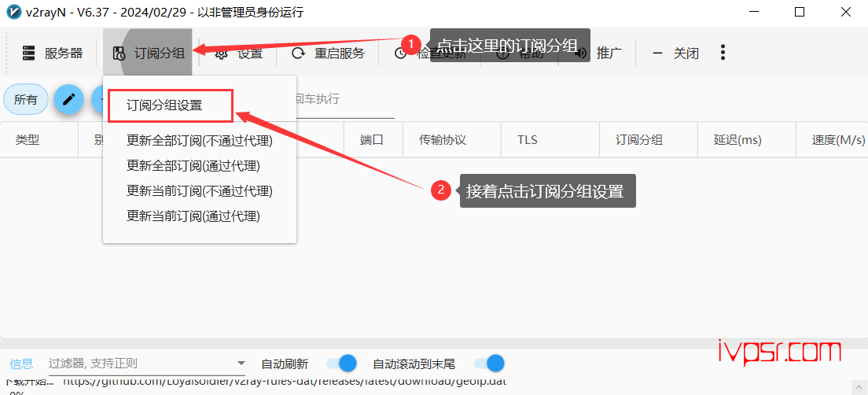Select the 所有 group chip
This screenshot has height=395, width=868.
[25, 100]
